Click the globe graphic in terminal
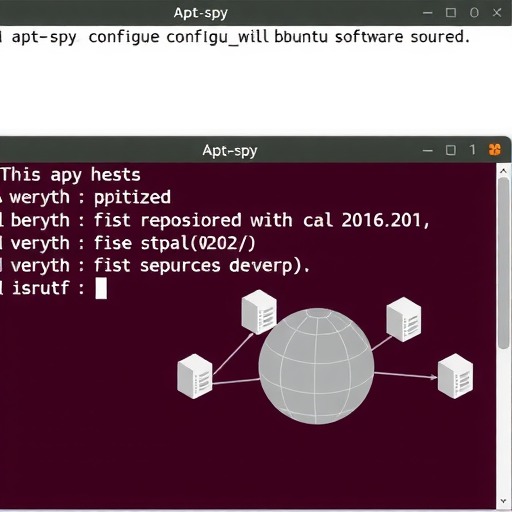The width and height of the screenshot is (512, 512). (x=316, y=366)
